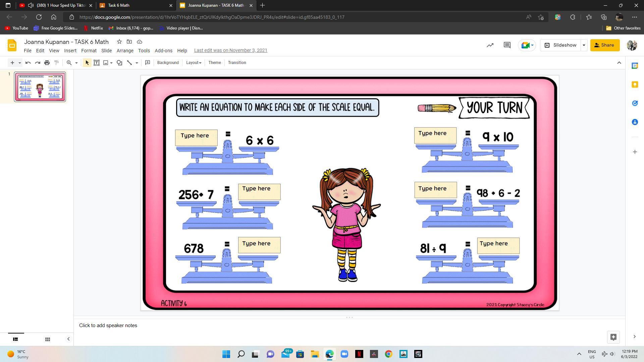Image resolution: width=644 pixels, height=362 pixels.
Task: Open the last edit history link
Action: (230, 50)
